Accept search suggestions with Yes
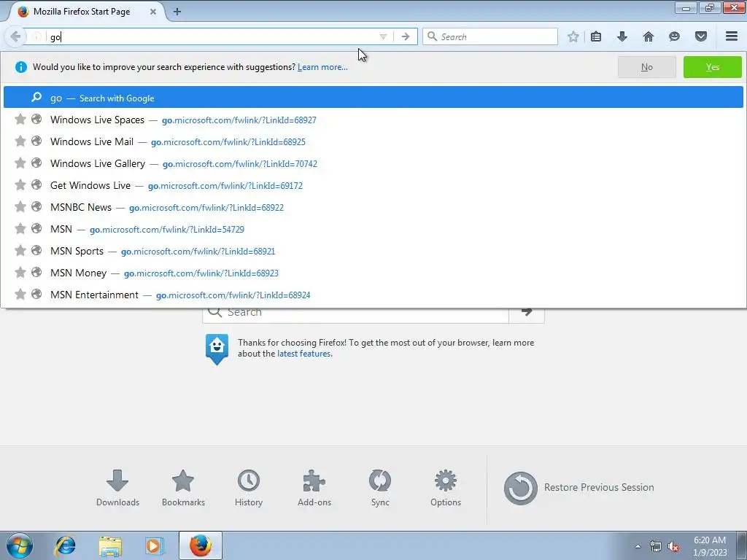Image resolution: width=747 pixels, height=560 pixels. tap(712, 67)
